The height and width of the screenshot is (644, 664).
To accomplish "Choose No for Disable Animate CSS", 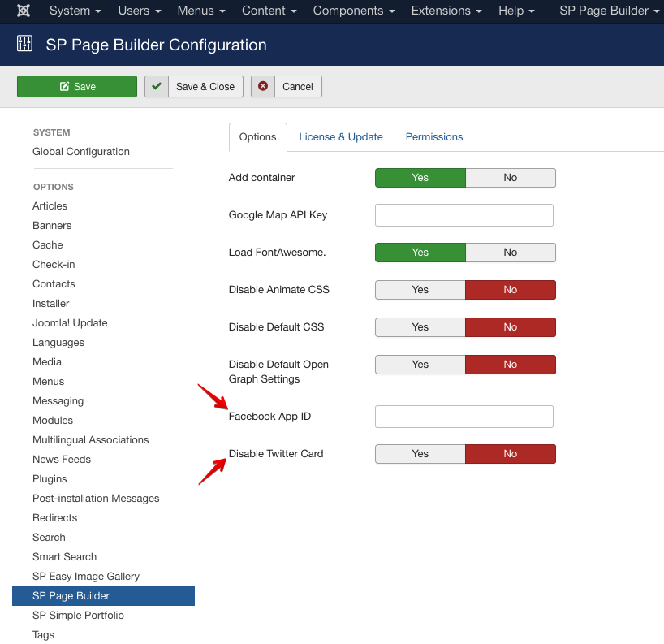I will tap(511, 290).
